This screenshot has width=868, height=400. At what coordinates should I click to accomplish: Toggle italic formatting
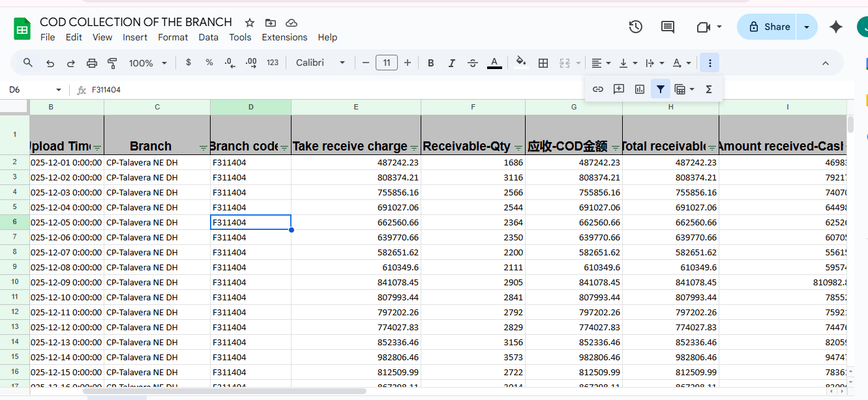pyautogui.click(x=451, y=63)
